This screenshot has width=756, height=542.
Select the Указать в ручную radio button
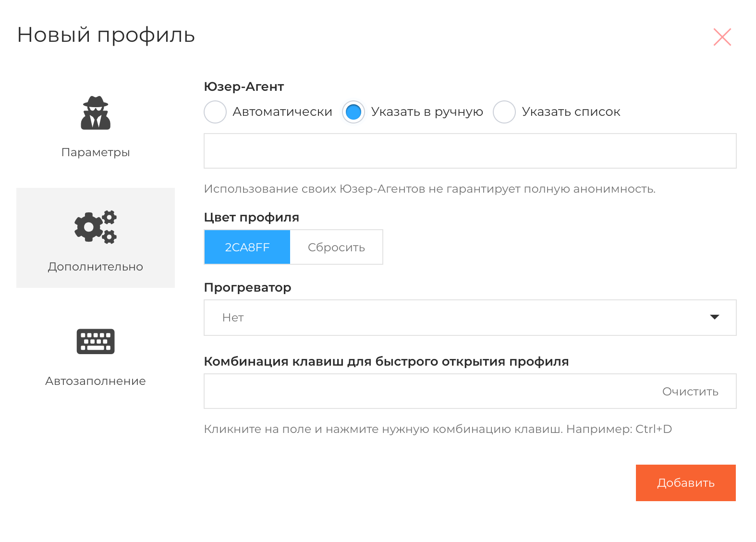pyautogui.click(x=354, y=112)
